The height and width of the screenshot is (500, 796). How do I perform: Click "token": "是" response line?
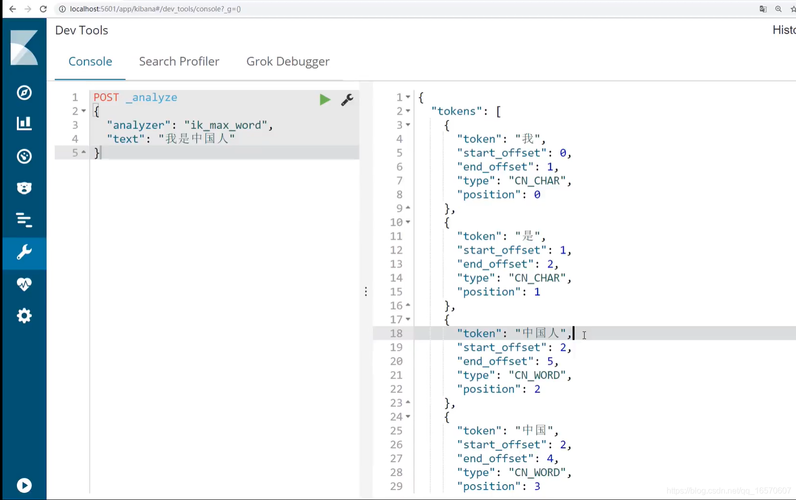501,236
